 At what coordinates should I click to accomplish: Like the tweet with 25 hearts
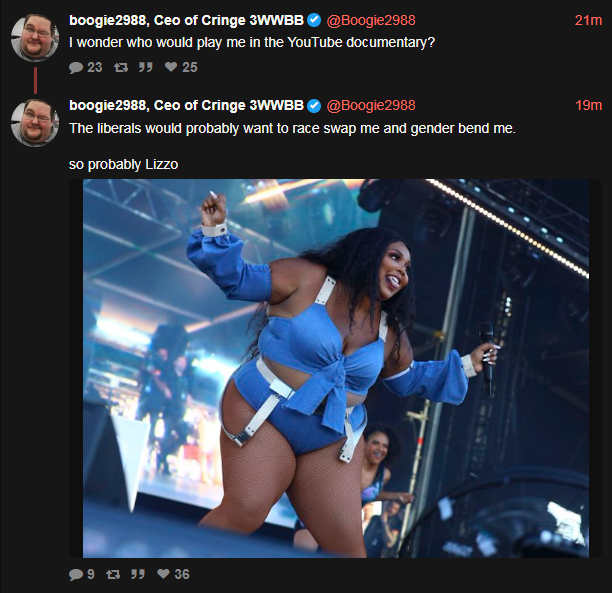[x=181, y=67]
